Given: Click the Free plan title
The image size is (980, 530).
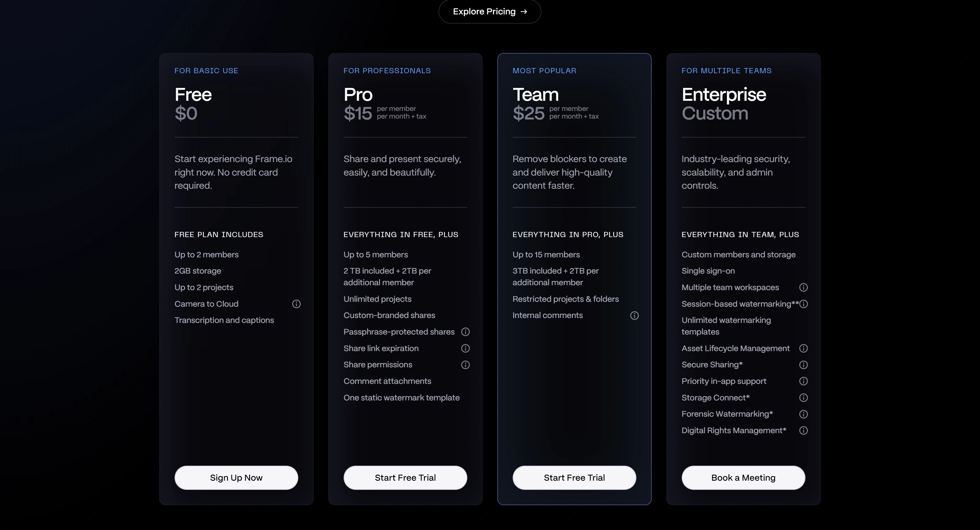Looking at the screenshot, I should [x=193, y=94].
